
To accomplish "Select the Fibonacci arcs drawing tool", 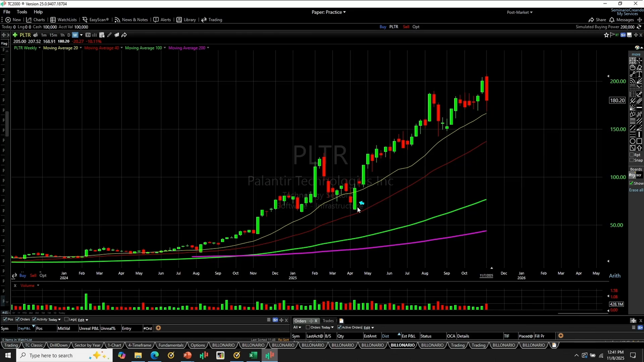I will coord(632,81).
